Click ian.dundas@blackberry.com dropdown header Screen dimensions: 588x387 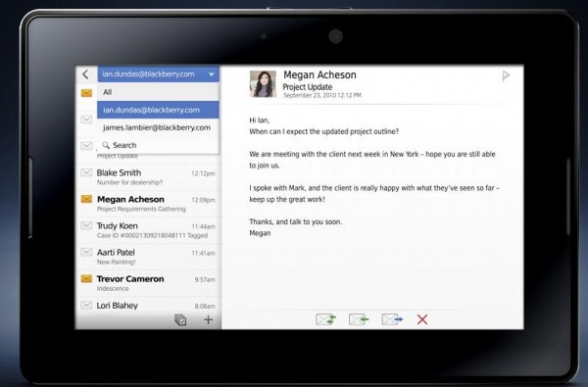[158, 74]
